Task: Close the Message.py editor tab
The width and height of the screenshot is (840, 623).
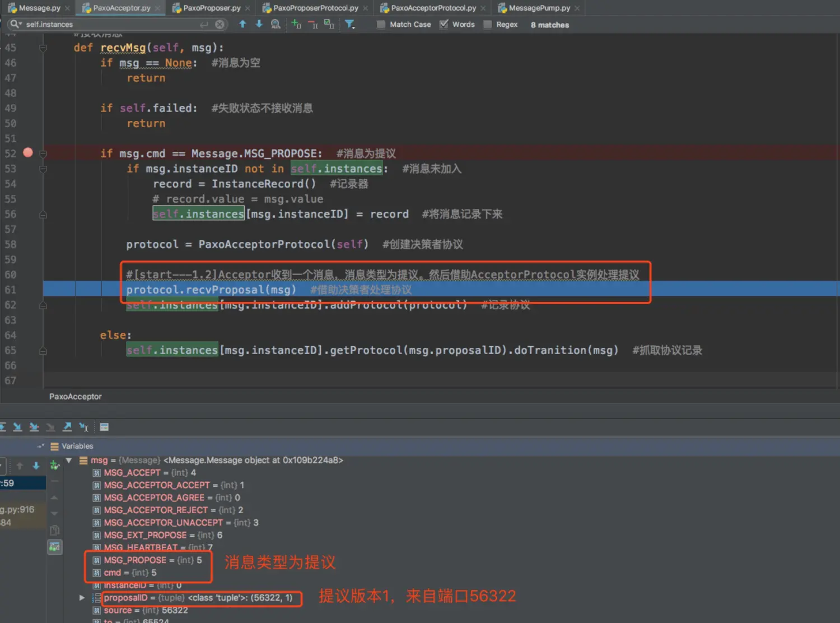Action: tap(67, 8)
